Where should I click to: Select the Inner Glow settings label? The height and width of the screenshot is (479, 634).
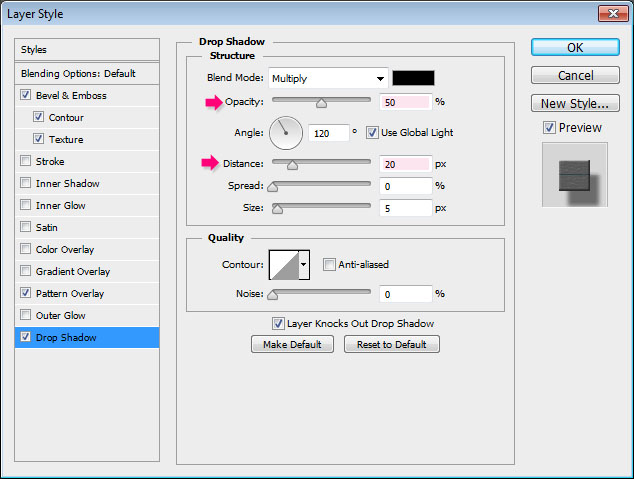[61, 206]
